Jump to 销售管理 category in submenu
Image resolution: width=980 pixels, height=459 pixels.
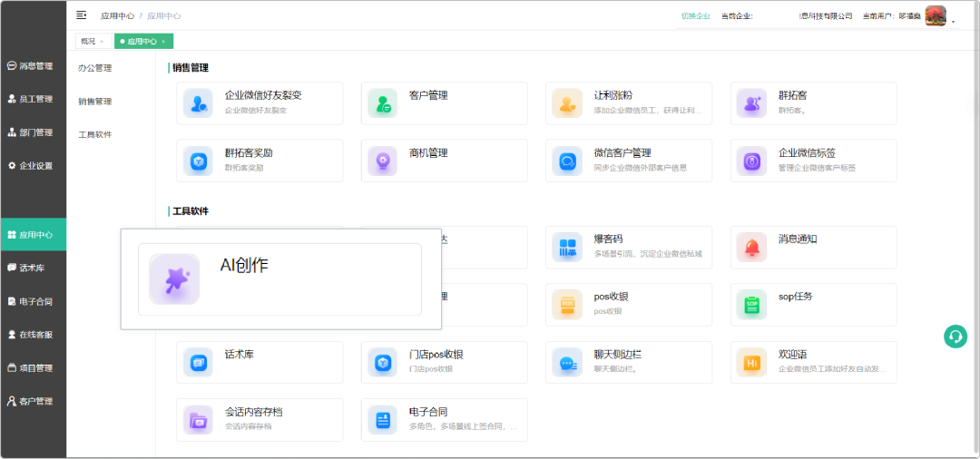(95, 102)
